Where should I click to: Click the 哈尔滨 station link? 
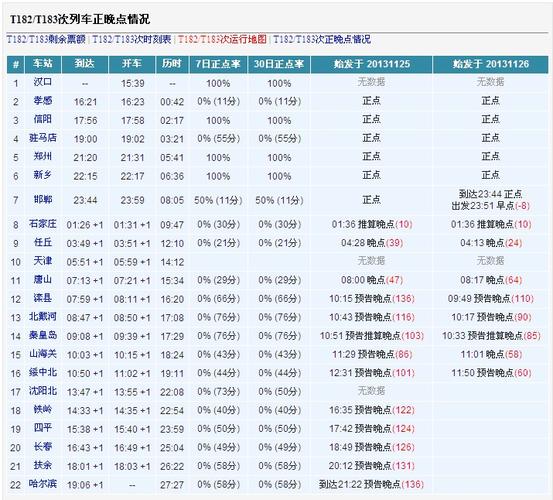[x=43, y=484]
